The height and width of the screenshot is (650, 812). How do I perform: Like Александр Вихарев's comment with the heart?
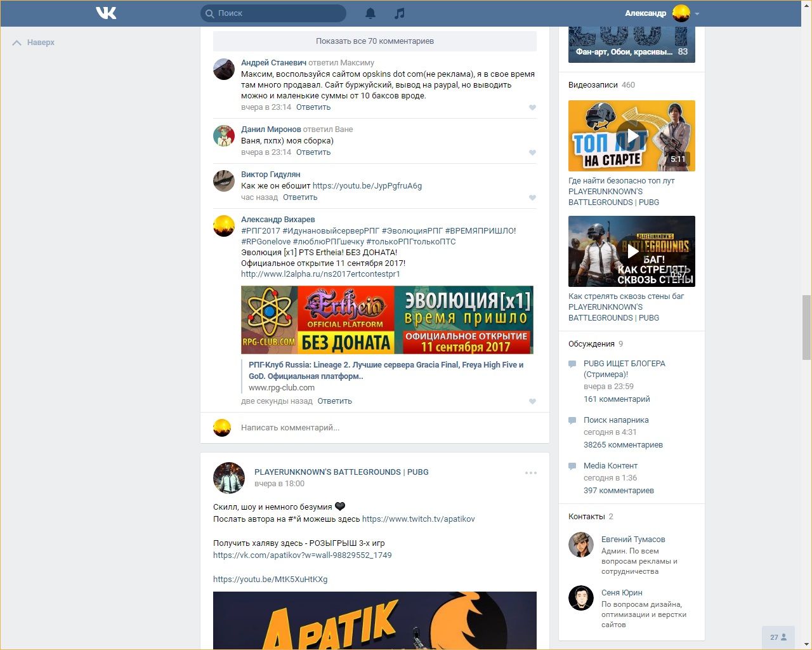(532, 401)
